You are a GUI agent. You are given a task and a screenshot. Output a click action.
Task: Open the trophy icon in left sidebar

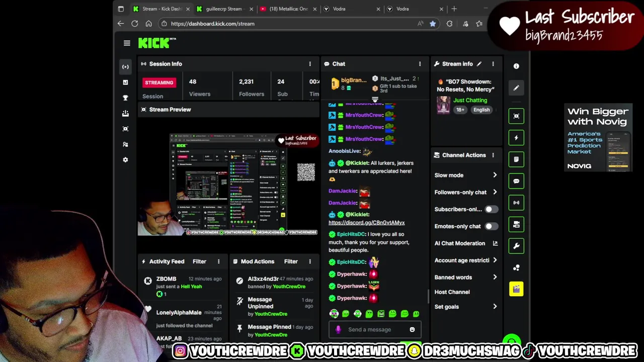point(125,98)
